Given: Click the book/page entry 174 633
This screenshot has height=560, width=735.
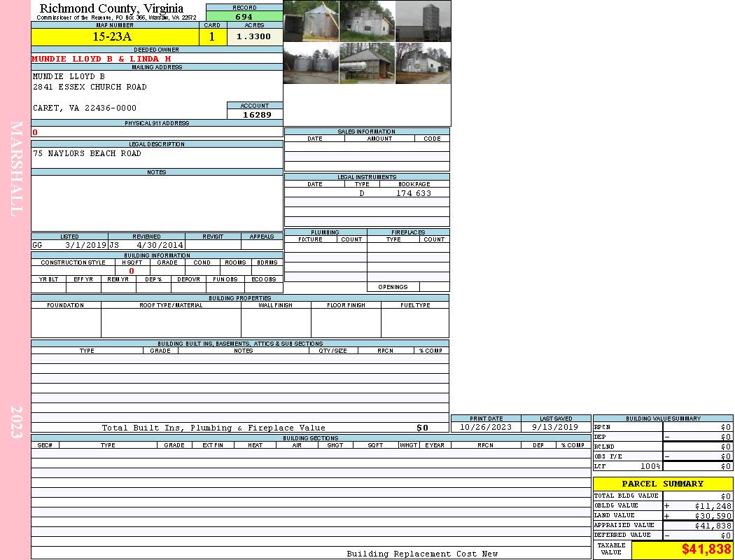Looking at the screenshot, I should pyautogui.click(x=414, y=192).
